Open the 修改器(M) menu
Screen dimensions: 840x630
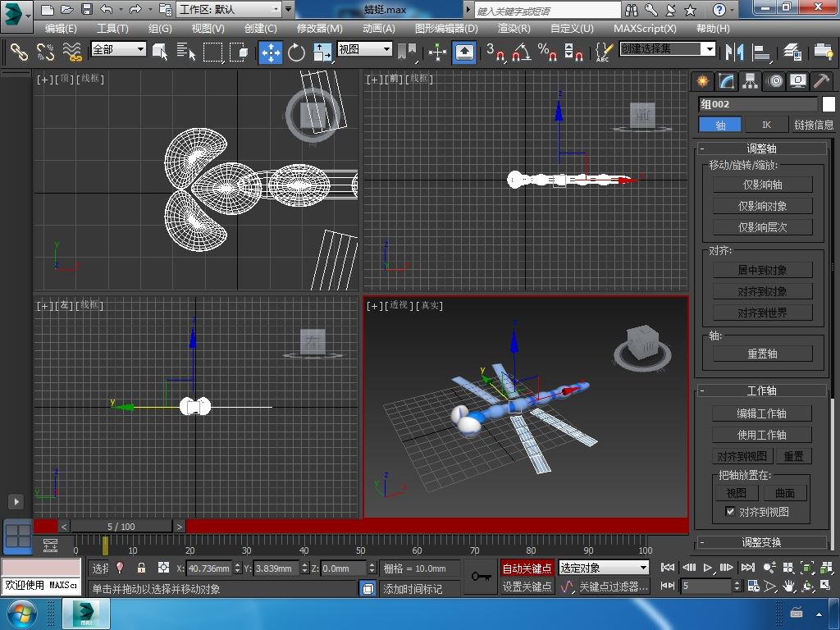[x=319, y=28]
